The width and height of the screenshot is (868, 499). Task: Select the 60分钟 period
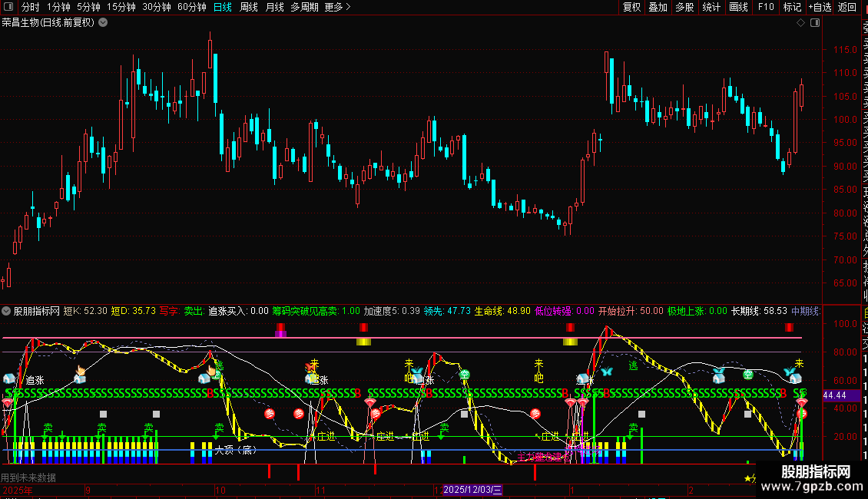192,7
